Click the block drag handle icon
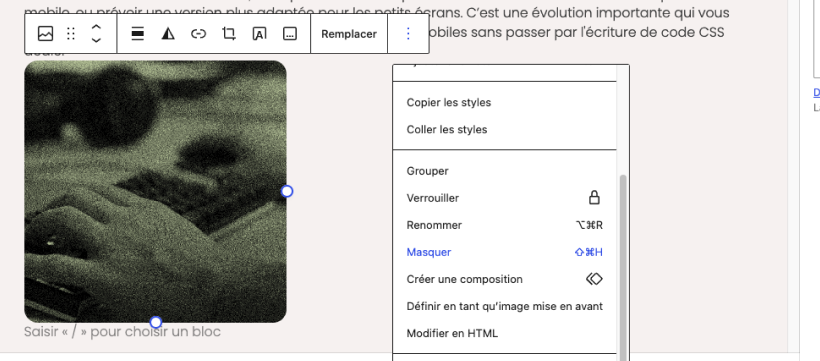 tap(71, 34)
